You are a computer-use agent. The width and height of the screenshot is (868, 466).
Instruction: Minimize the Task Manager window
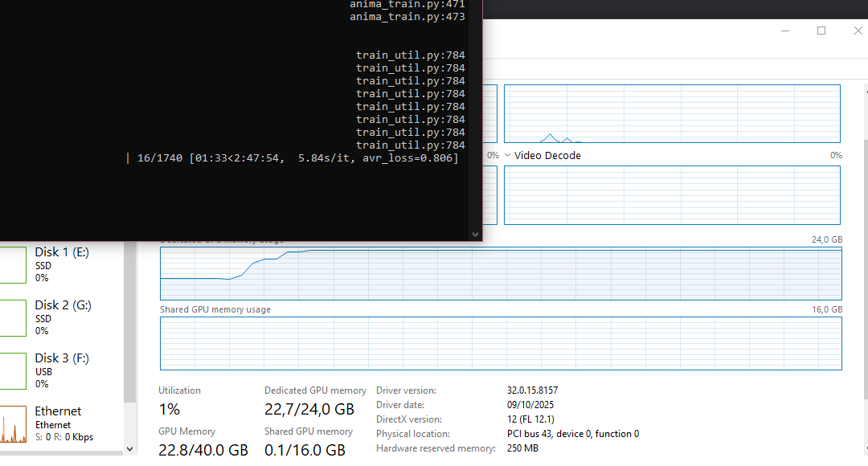coord(785,31)
